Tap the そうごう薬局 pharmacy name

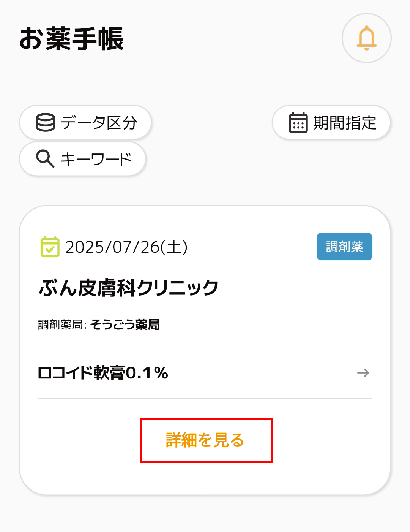point(125,325)
